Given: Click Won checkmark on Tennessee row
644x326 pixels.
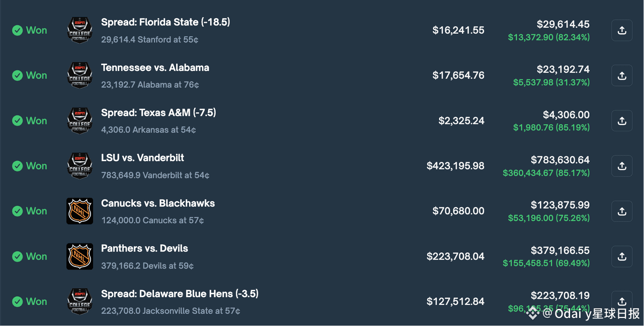Looking at the screenshot, I should [18, 76].
